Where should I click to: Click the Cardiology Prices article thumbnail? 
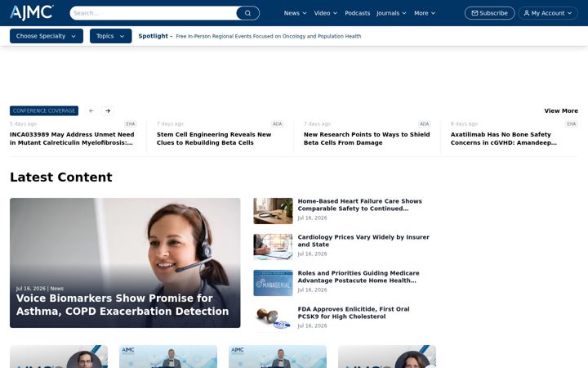(273, 247)
